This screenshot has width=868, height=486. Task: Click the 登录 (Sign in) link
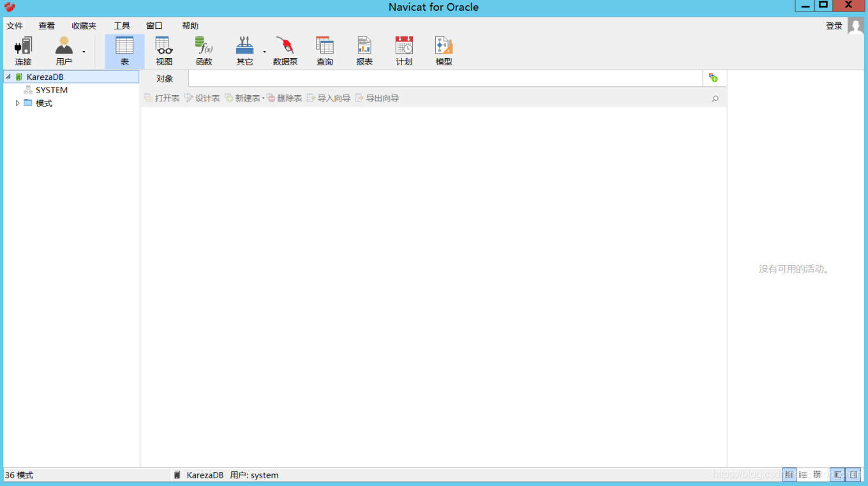click(x=834, y=26)
